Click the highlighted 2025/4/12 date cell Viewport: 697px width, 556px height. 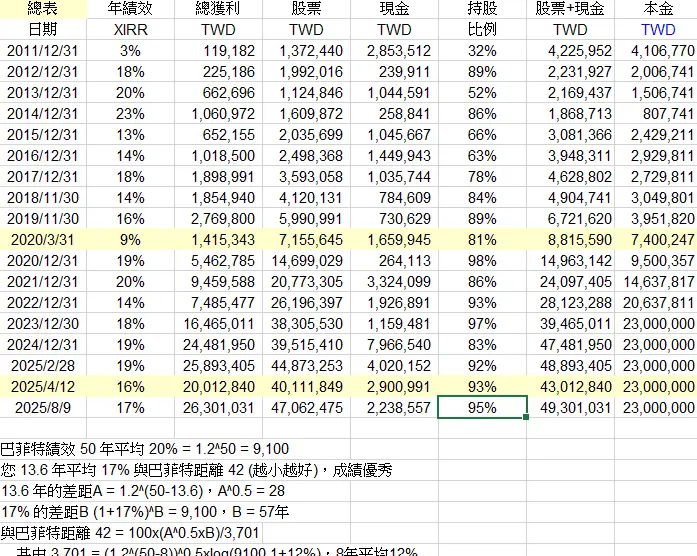(x=42, y=387)
